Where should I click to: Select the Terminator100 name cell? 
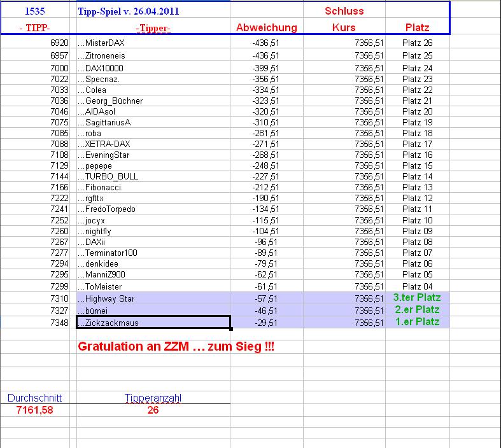pos(153,253)
